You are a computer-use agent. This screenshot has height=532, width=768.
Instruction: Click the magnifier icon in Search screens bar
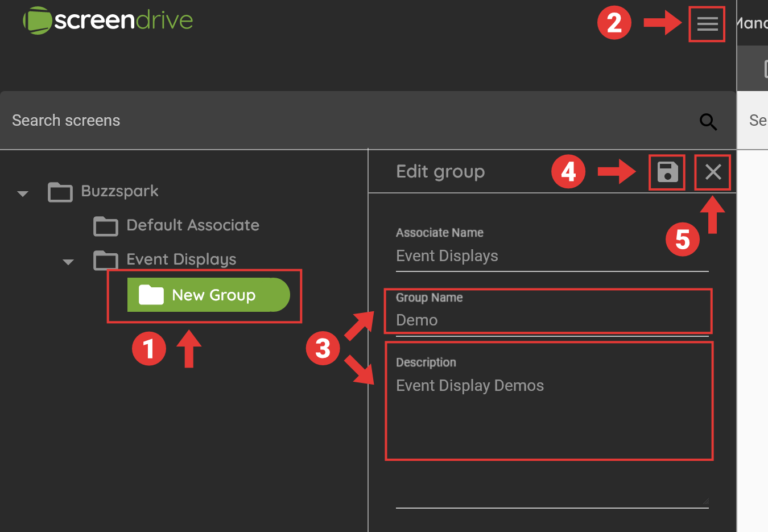click(x=708, y=121)
